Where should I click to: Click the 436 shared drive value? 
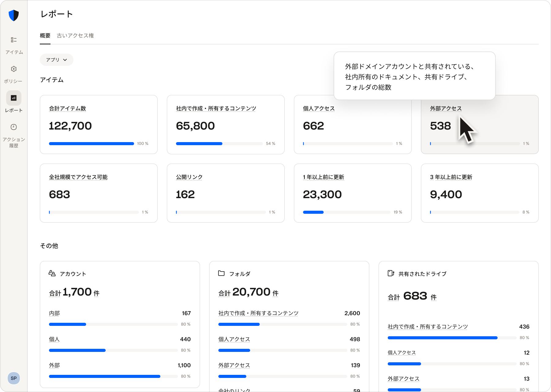click(524, 327)
